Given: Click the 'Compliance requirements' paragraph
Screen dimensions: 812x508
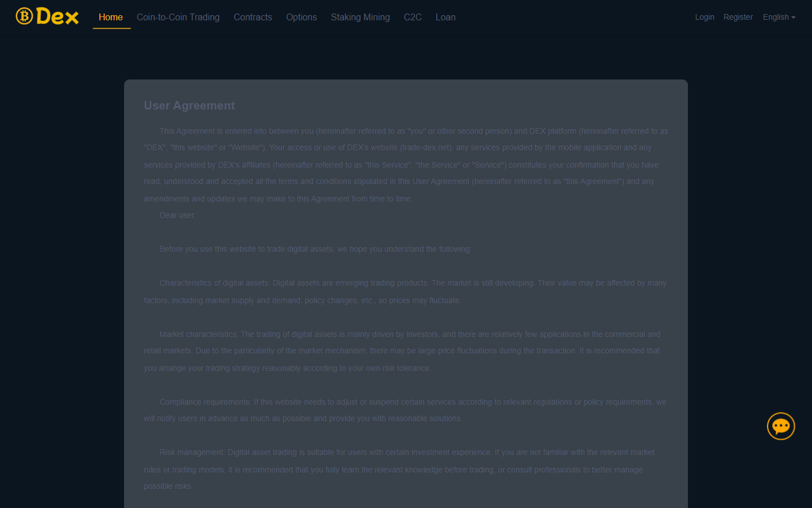Looking at the screenshot, I should click(x=405, y=410).
